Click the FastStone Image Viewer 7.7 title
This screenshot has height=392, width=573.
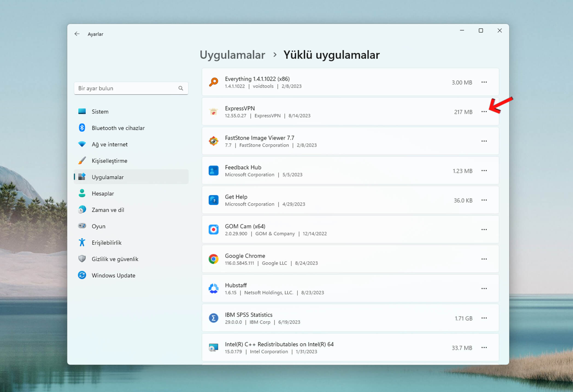pos(260,138)
